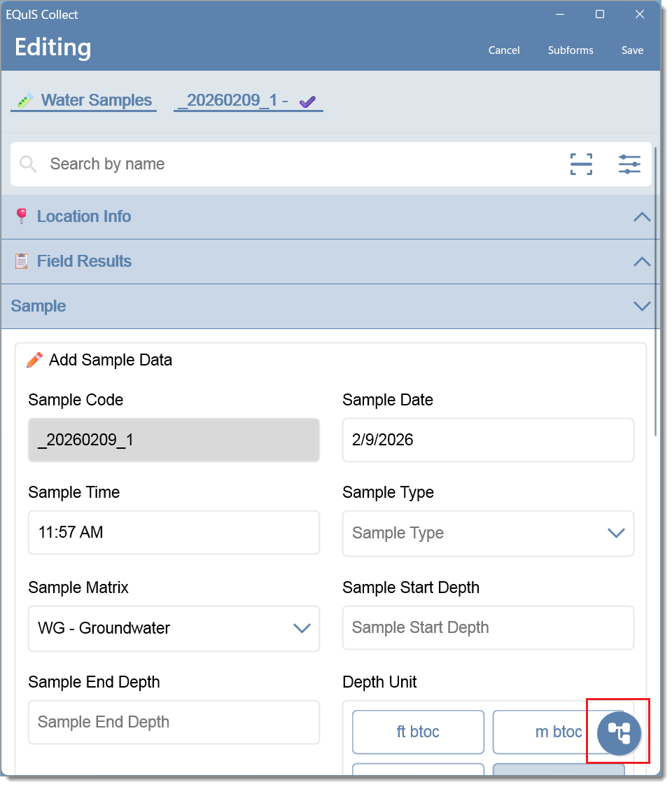The height and width of the screenshot is (787, 672).
Task: Click the Field Results section title
Action: click(x=84, y=261)
